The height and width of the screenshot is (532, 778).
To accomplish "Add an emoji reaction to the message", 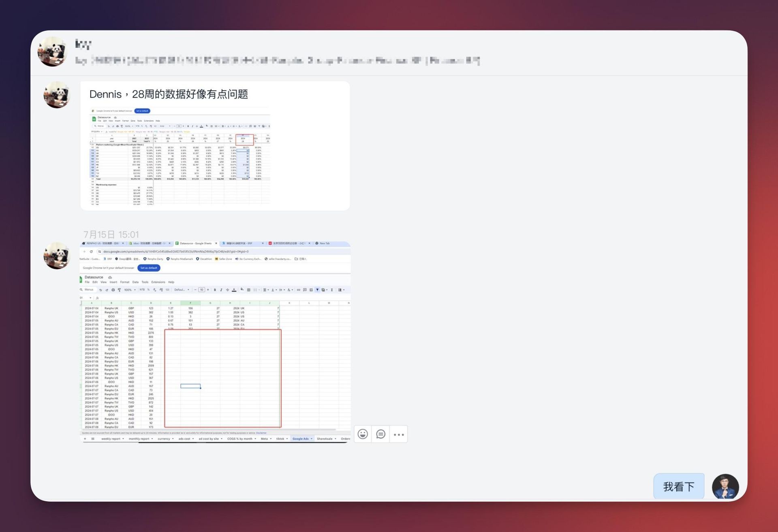I will coord(363,434).
